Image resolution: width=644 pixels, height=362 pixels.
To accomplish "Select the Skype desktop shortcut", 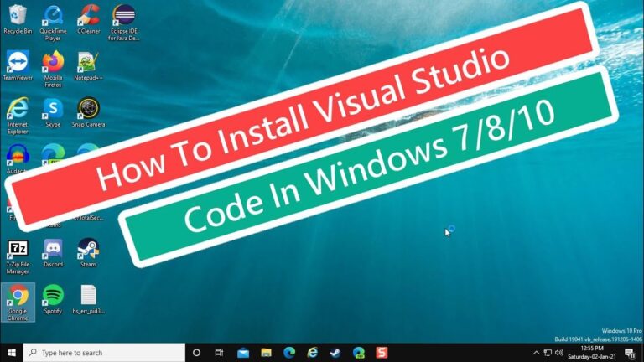I will coord(53,112).
